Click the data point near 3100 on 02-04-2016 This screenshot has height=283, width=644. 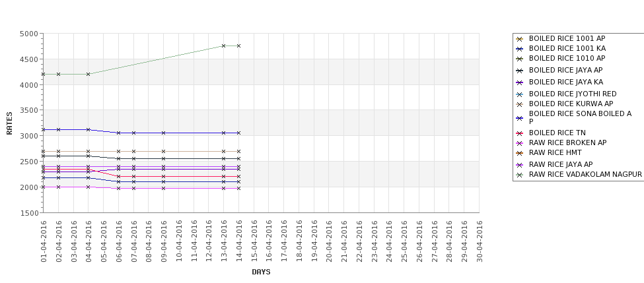[58, 129]
